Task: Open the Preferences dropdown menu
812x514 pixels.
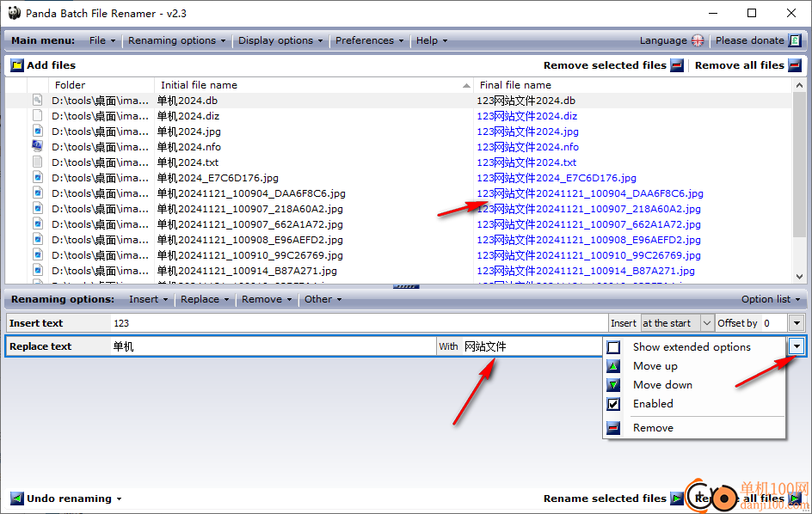Action: click(x=369, y=40)
